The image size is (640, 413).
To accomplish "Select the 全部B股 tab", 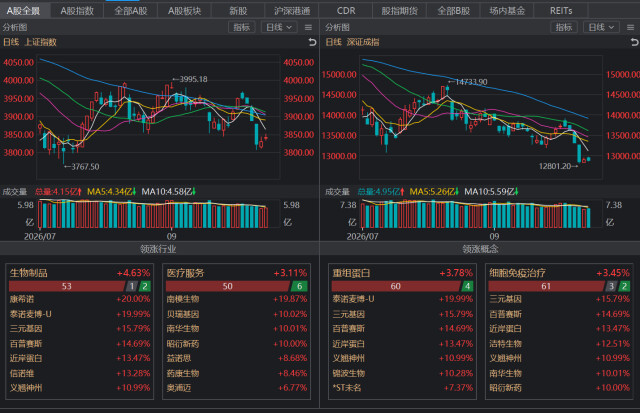I will click(x=453, y=11).
